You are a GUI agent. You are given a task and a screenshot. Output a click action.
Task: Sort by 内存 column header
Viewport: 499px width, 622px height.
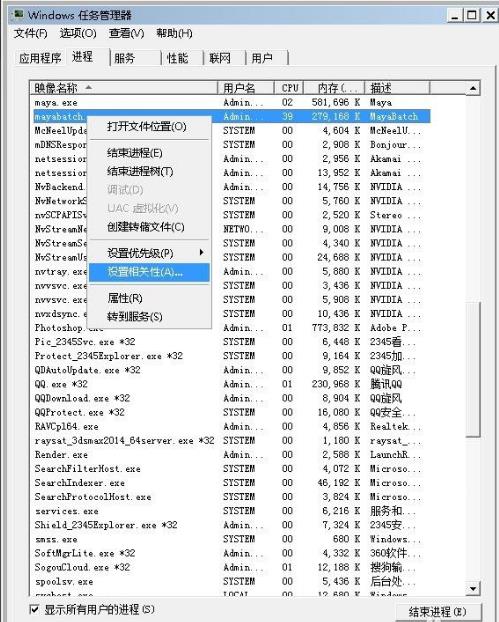tap(334, 88)
